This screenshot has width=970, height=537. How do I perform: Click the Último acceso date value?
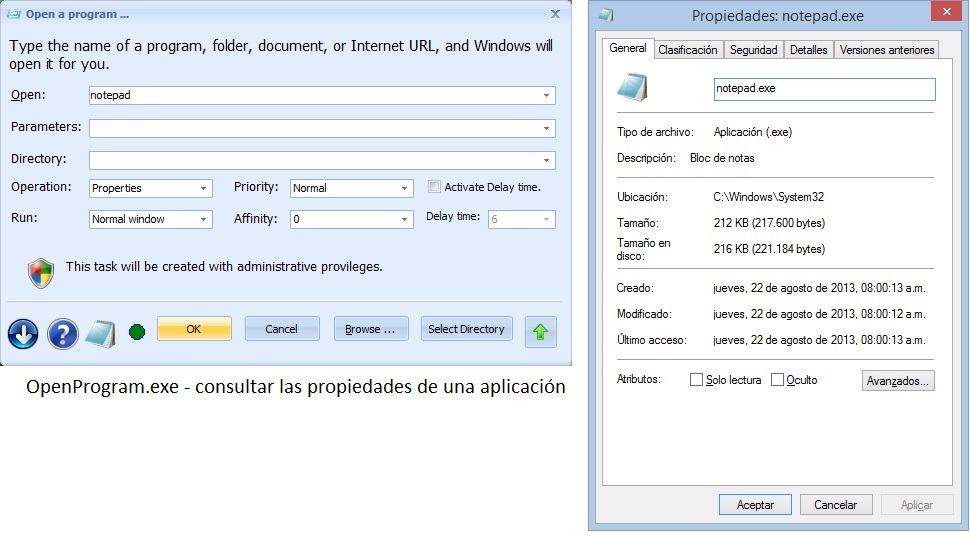point(819,340)
